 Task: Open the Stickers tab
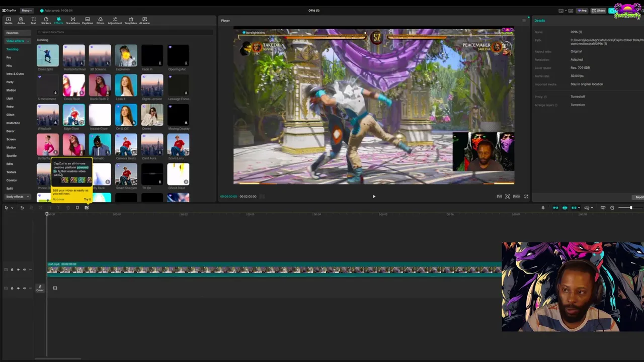pos(46,21)
